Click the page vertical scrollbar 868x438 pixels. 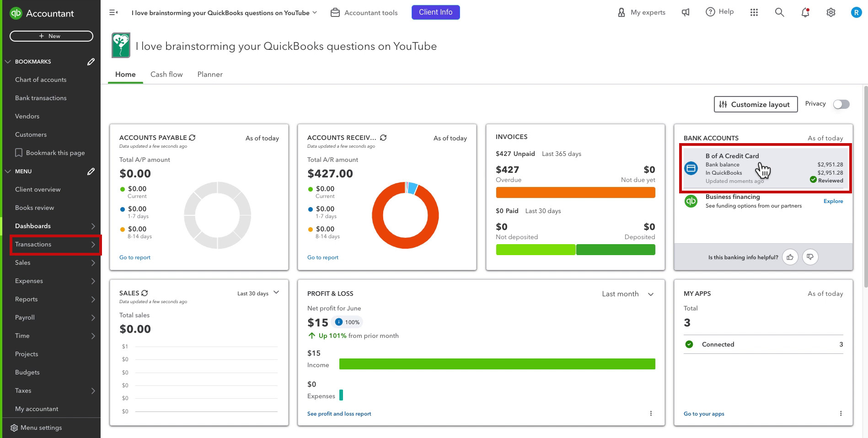865,187
